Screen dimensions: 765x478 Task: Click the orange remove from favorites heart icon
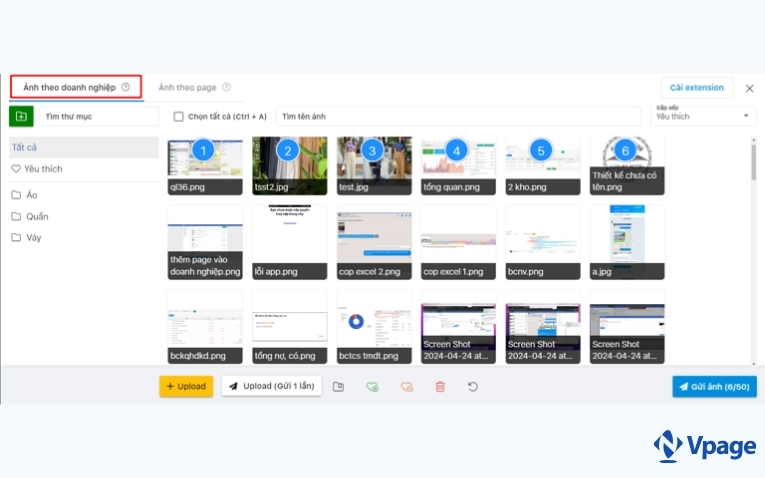point(406,386)
